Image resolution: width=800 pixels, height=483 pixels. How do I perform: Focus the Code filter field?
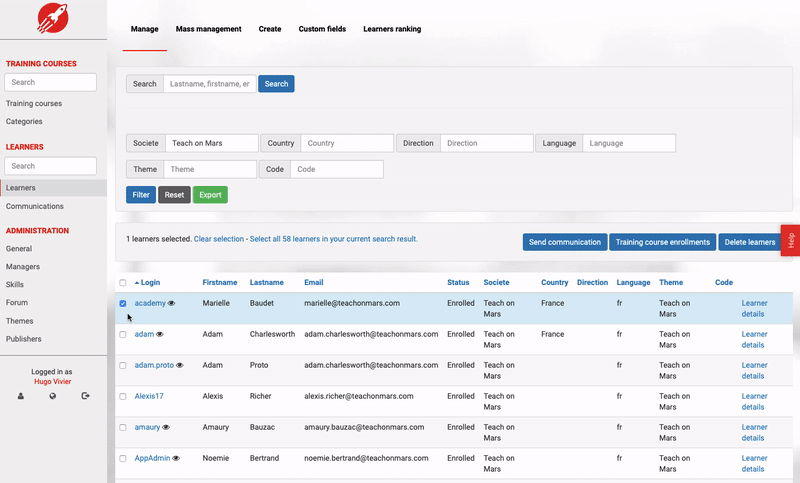tap(337, 169)
